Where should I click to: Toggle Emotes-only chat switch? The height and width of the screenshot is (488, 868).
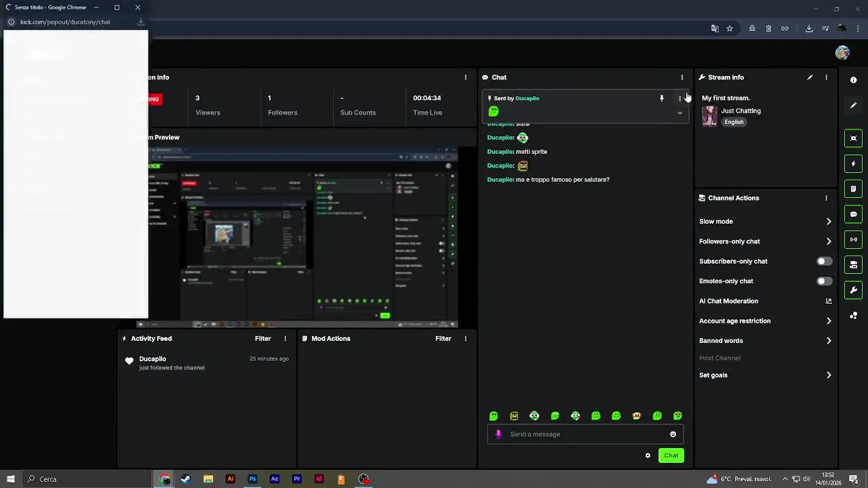tap(824, 281)
